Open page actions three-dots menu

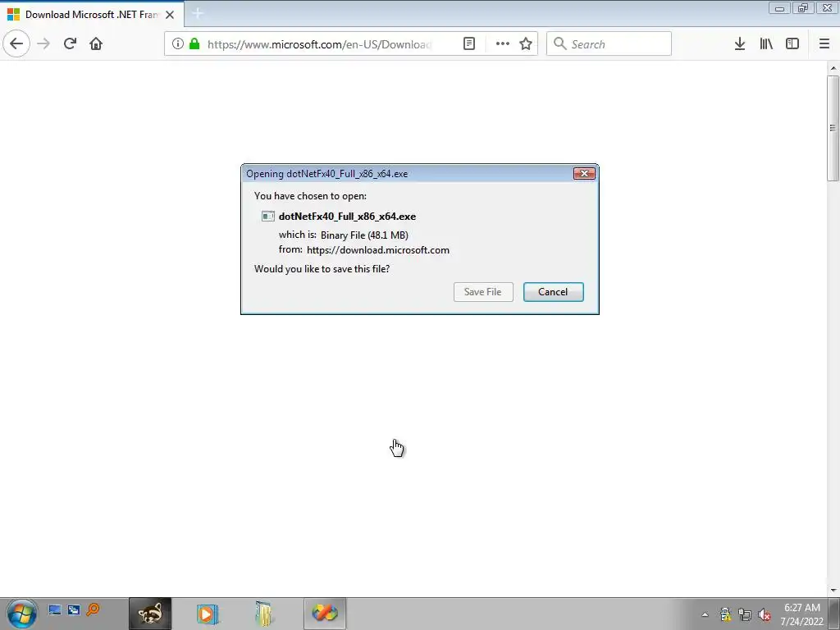[x=503, y=44]
